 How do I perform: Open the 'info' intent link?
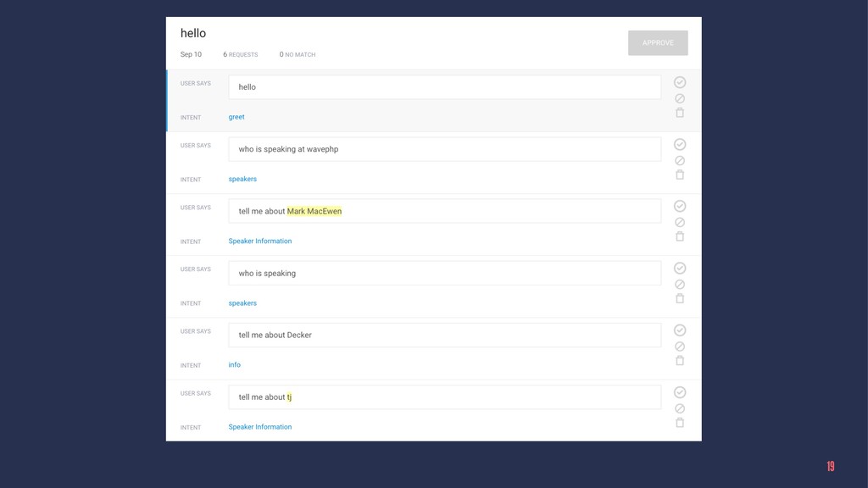[x=235, y=365]
